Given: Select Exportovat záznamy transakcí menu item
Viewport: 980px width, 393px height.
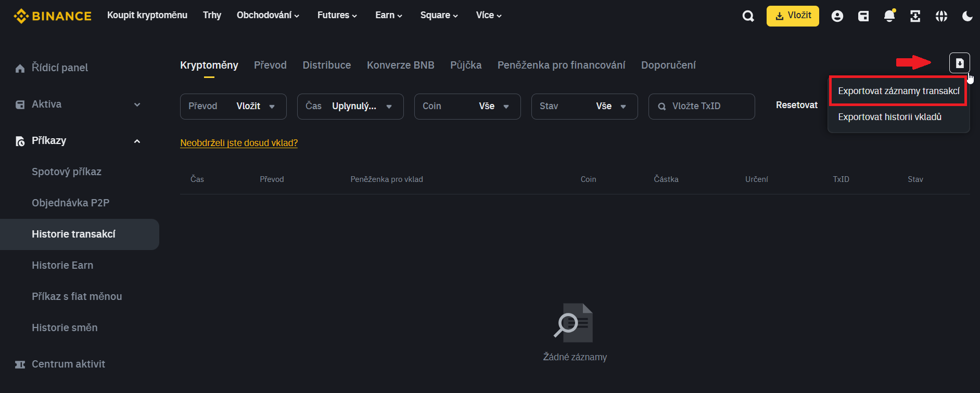Looking at the screenshot, I should 898,91.
